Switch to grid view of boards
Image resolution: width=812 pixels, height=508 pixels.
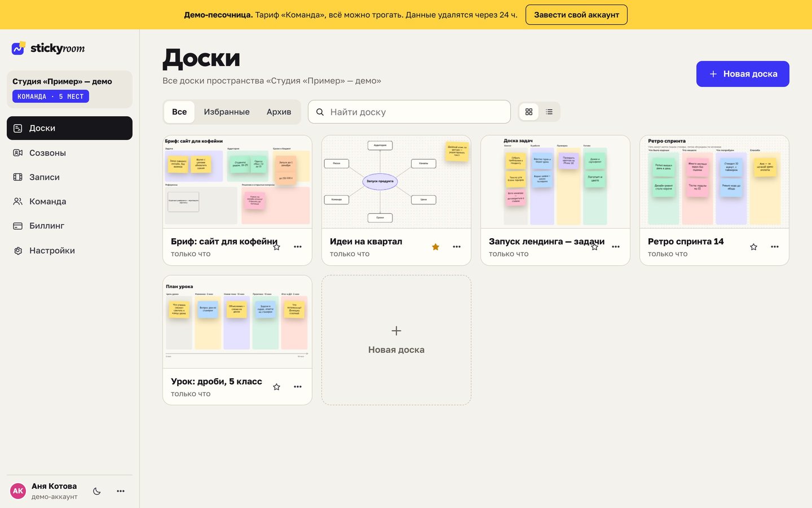point(529,112)
